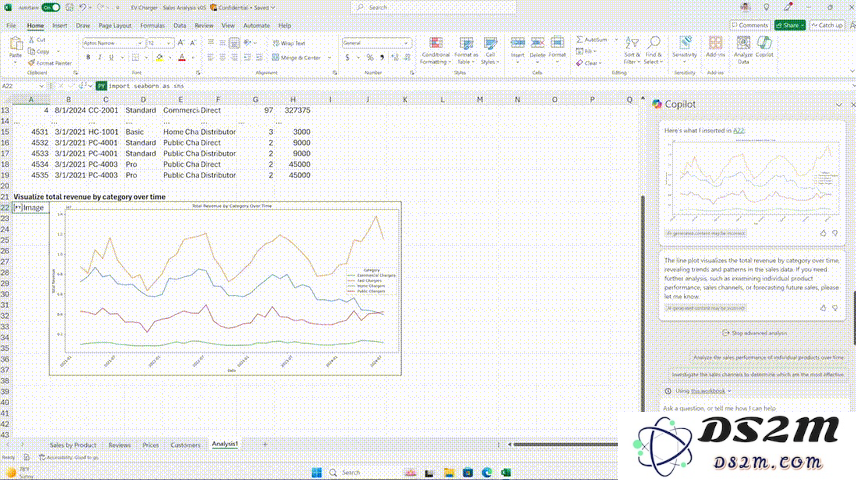Click Merge & Center

point(297,57)
